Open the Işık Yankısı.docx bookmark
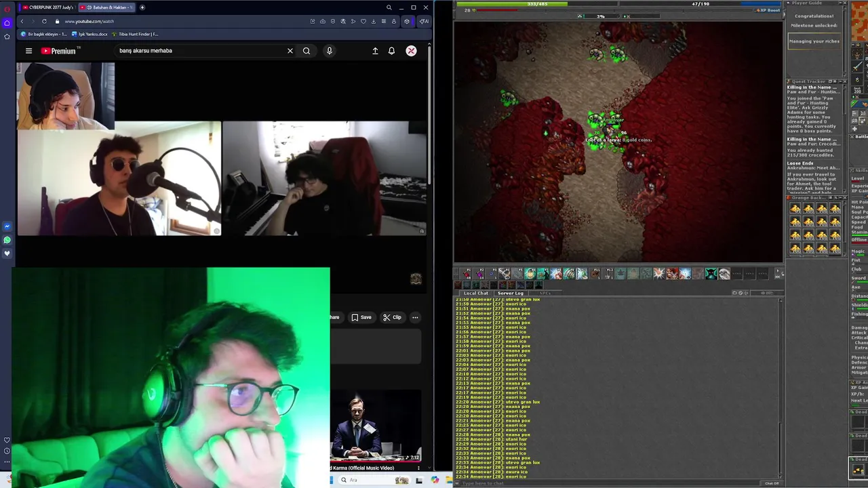Image resolution: width=868 pixels, height=488 pixels. 90,34
